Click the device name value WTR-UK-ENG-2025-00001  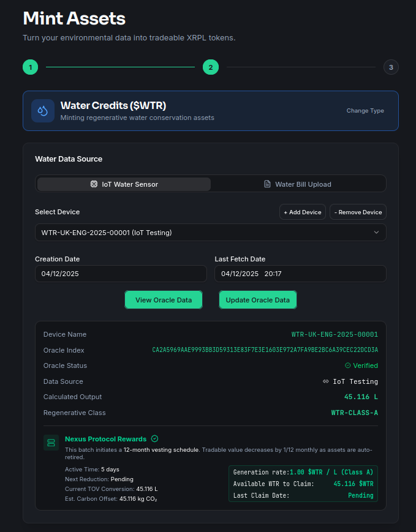335,334
